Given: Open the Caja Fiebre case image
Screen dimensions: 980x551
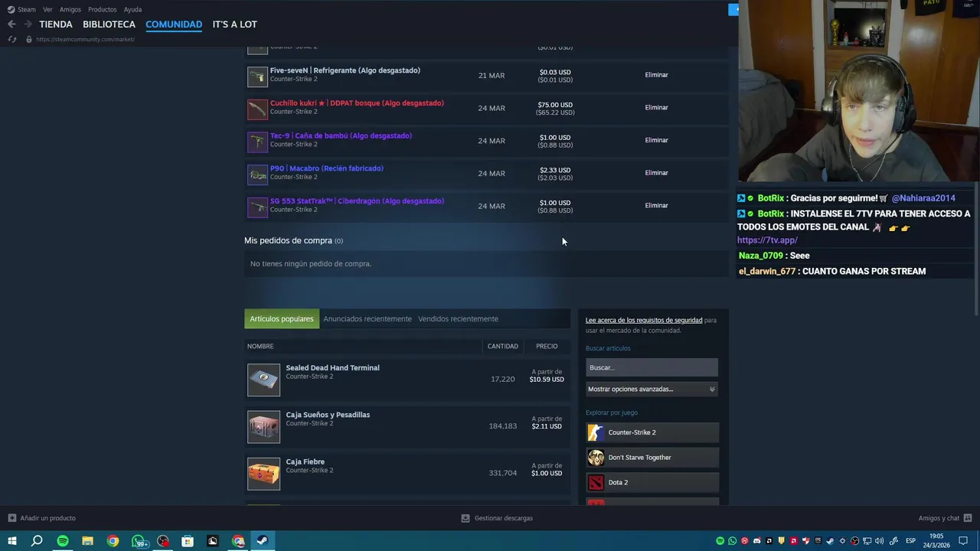Looking at the screenshot, I should (x=263, y=474).
